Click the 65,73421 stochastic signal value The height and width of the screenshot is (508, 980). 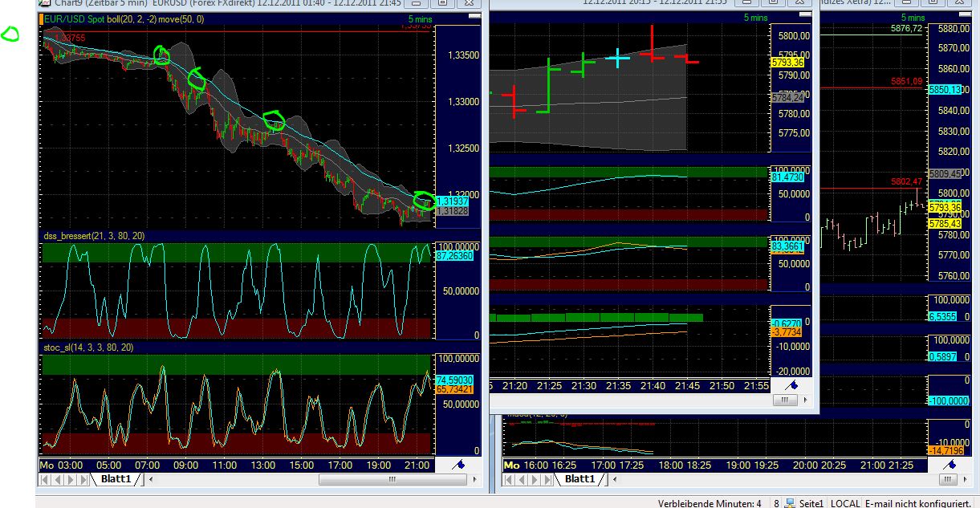pyautogui.click(x=453, y=388)
